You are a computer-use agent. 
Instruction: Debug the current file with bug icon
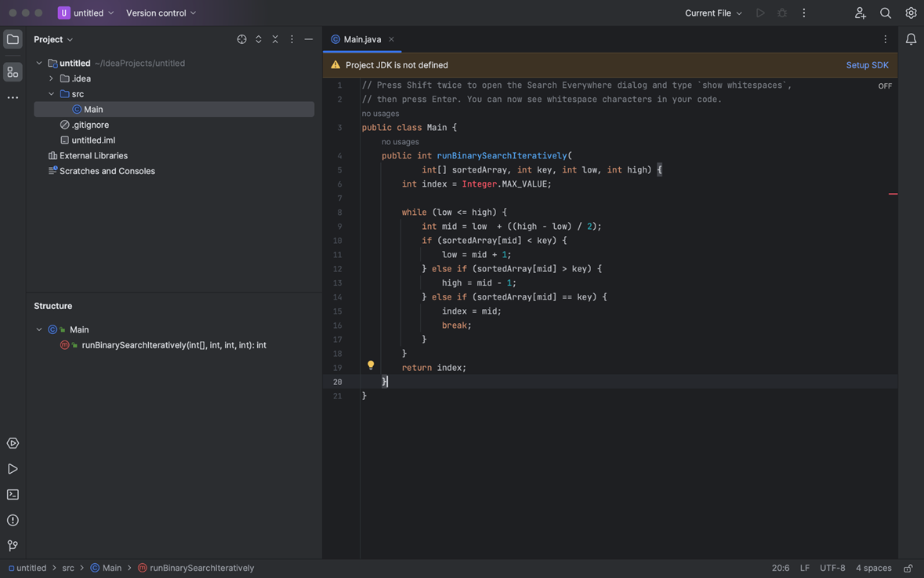tap(782, 13)
